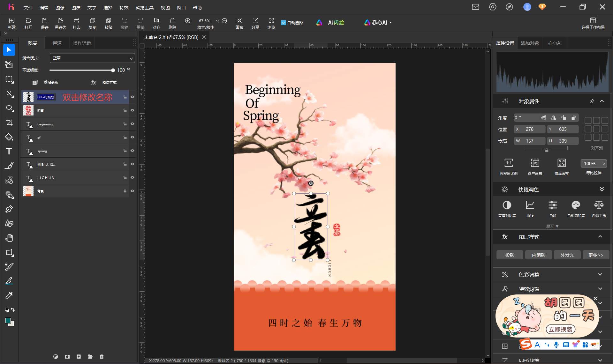Hide the 背景 background layer
Viewport: 613px width, 364px height.
132,191
